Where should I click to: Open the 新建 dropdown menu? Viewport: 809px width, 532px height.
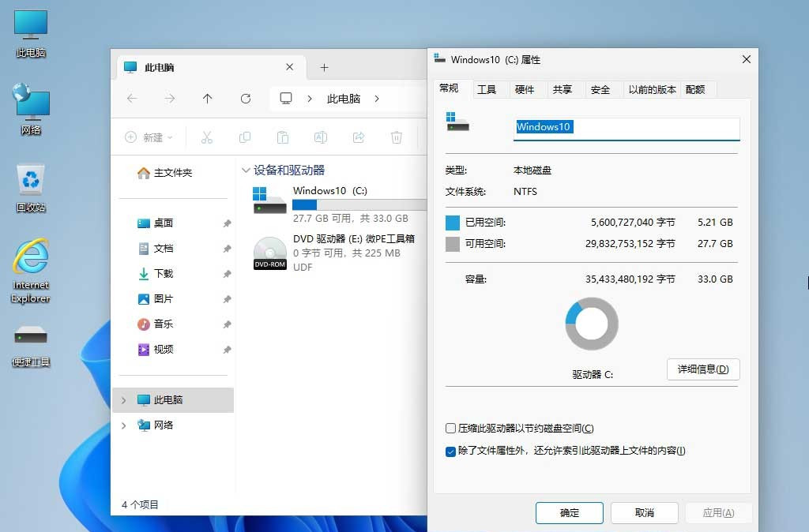coord(149,137)
